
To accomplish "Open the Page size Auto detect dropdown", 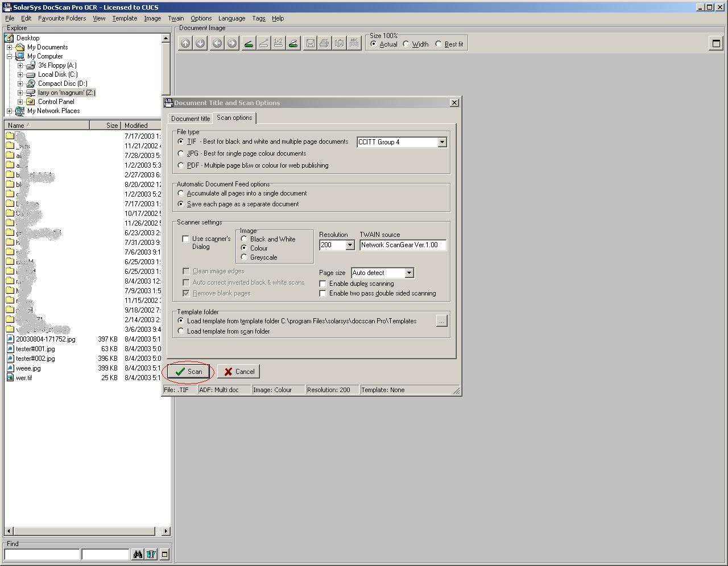I will (x=409, y=273).
